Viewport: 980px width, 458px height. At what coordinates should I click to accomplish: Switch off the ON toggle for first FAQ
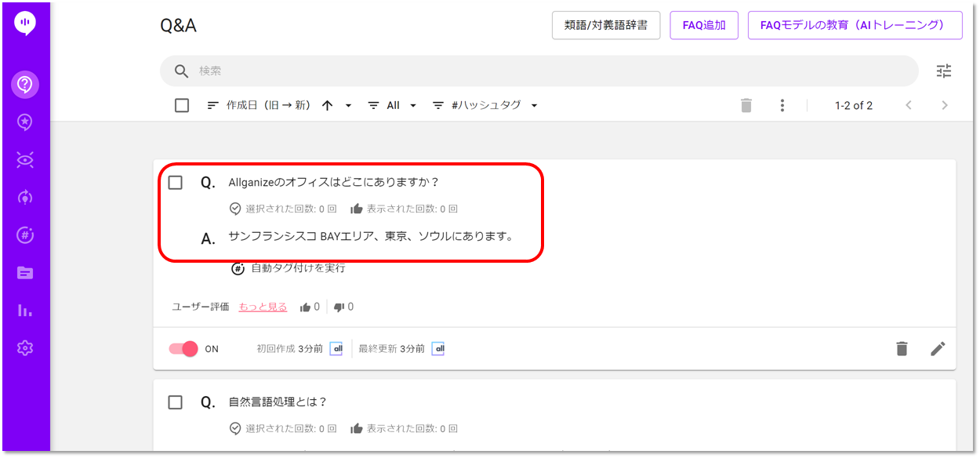183,349
